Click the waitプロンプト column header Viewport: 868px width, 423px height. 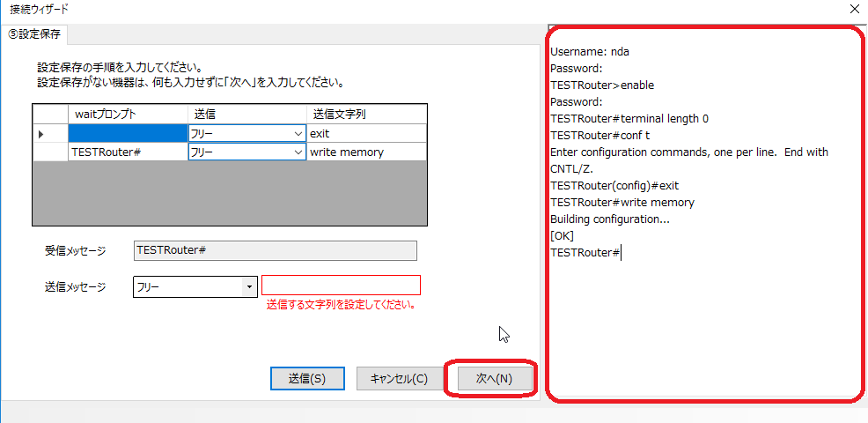[x=128, y=115]
